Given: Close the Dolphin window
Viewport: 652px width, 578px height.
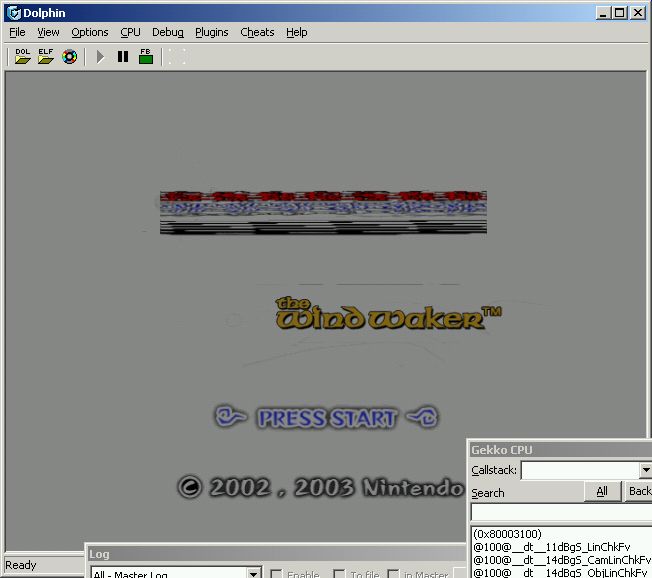Looking at the screenshot, I should pos(638,13).
